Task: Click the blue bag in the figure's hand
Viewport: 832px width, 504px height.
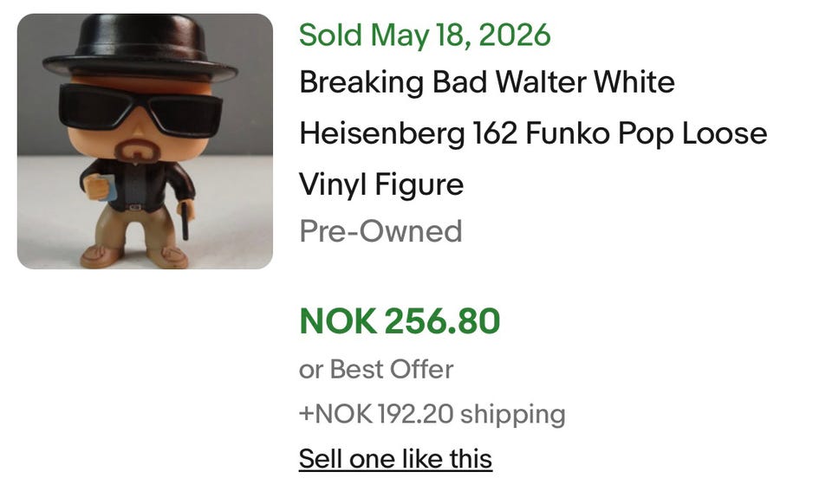Action: (x=110, y=187)
